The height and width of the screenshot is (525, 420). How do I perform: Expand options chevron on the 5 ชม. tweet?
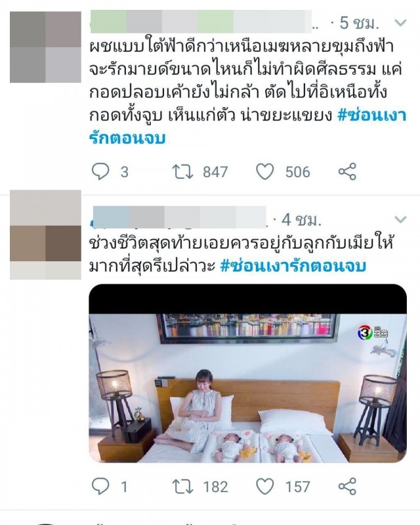coord(400,23)
